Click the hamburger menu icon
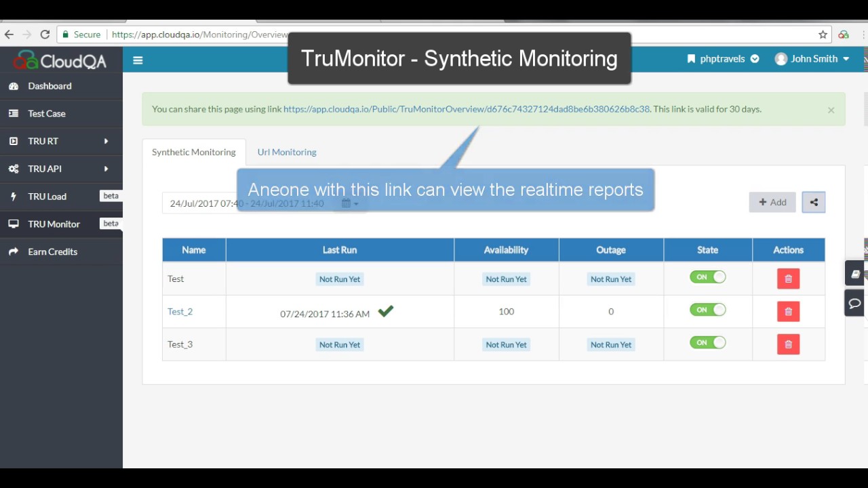Image resolution: width=868 pixels, height=488 pixels. point(138,60)
